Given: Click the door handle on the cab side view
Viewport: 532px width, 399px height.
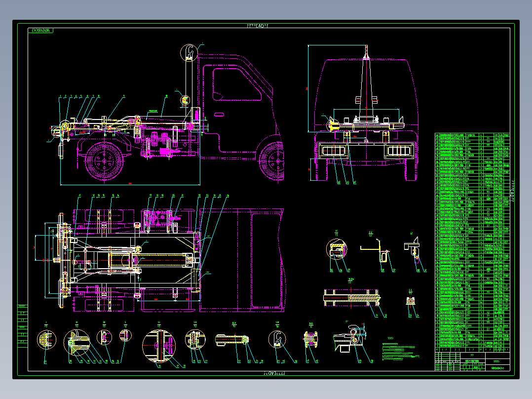Looking at the screenshot, I should click(219, 115).
